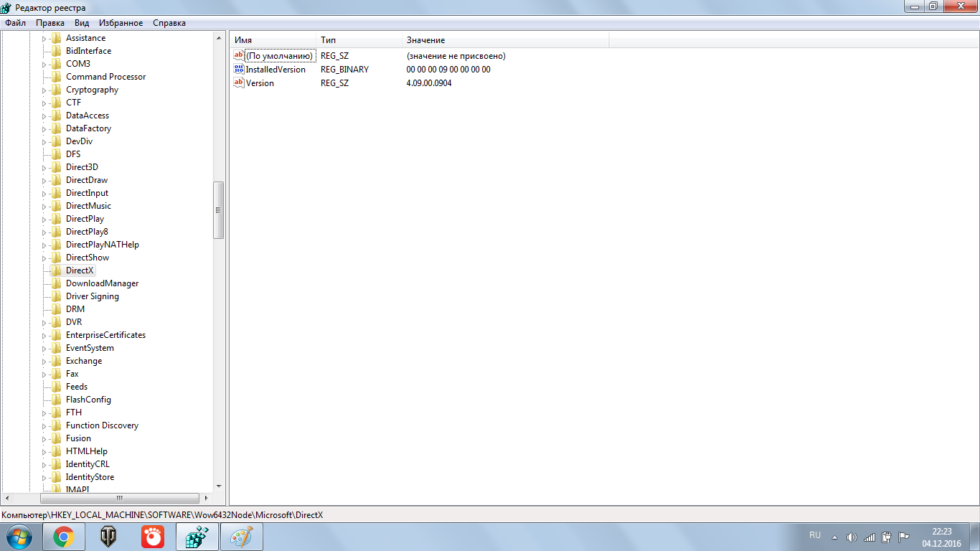
Task: Expand the EnterpriseCertificates tree node
Action: (x=44, y=336)
